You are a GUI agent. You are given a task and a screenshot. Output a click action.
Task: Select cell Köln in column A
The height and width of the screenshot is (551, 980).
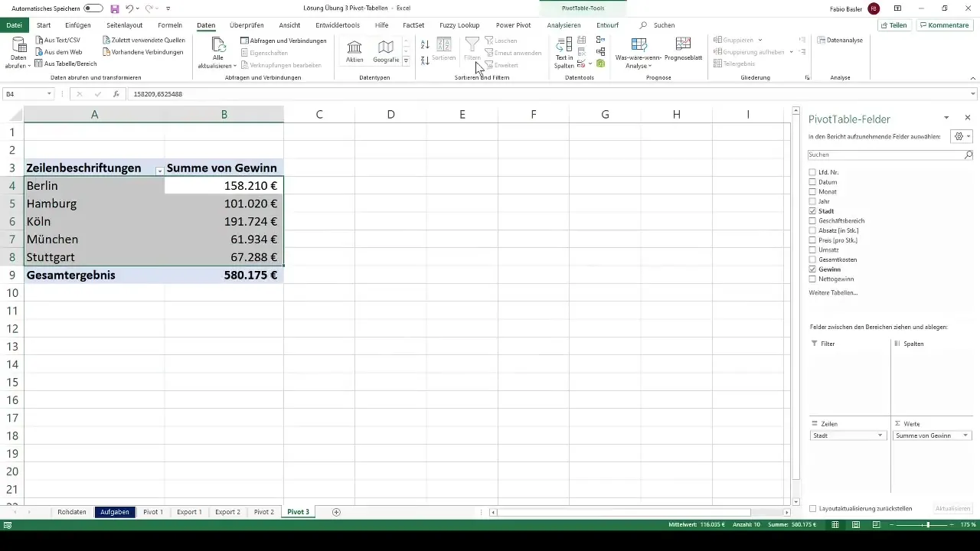(94, 222)
